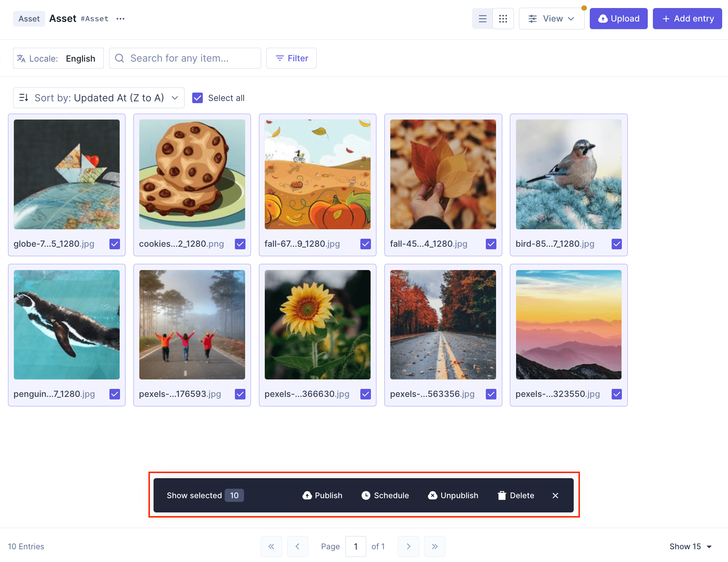Switch to grid view layout
The height and width of the screenshot is (562, 728).
503,18
